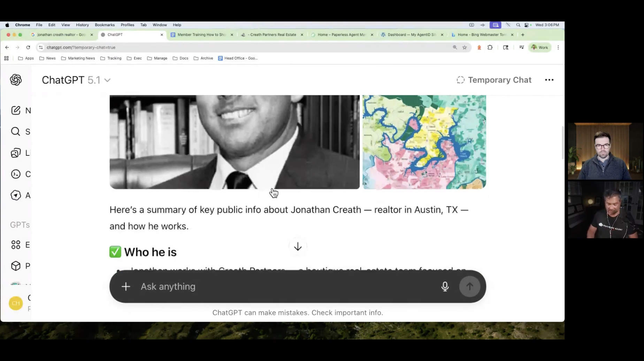Image resolution: width=644 pixels, height=361 pixels.
Task: Add attachment with the plus icon
Action: [126, 286]
